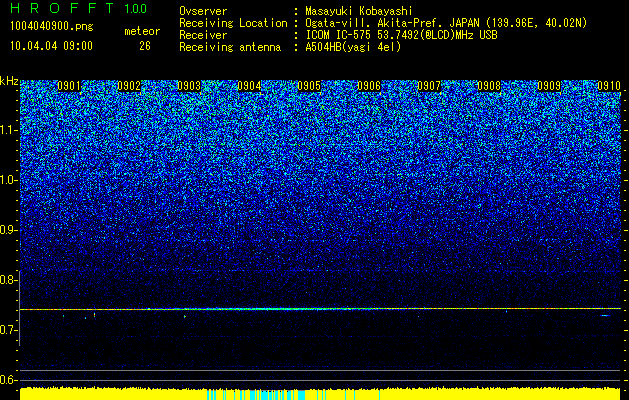Select the Ogata-vill. Akita-Pref. JAPAN location text
The width and height of the screenshot is (629, 400).
[446, 23]
